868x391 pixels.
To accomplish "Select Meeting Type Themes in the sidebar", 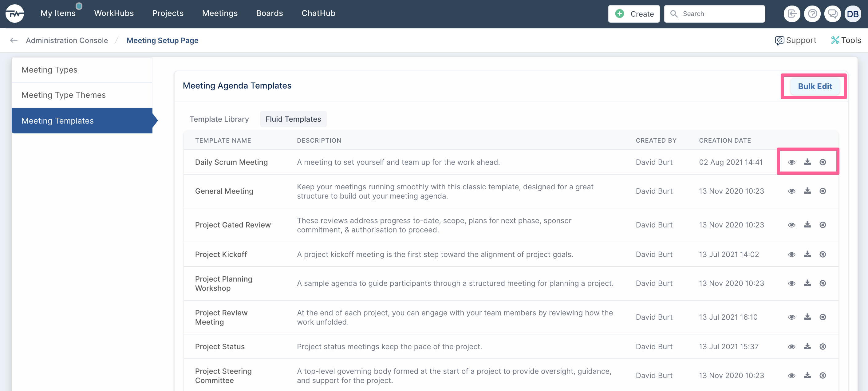I will click(82, 95).
